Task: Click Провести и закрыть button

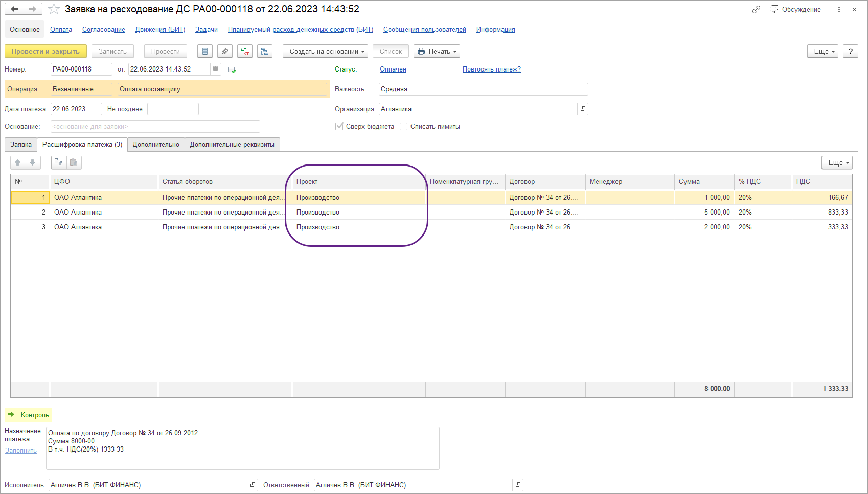Action: tap(45, 51)
